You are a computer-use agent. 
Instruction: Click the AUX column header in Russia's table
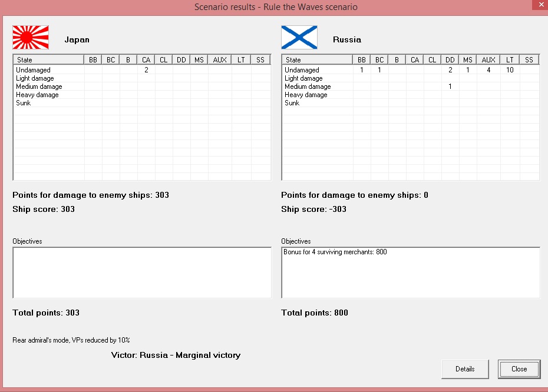[488, 59]
